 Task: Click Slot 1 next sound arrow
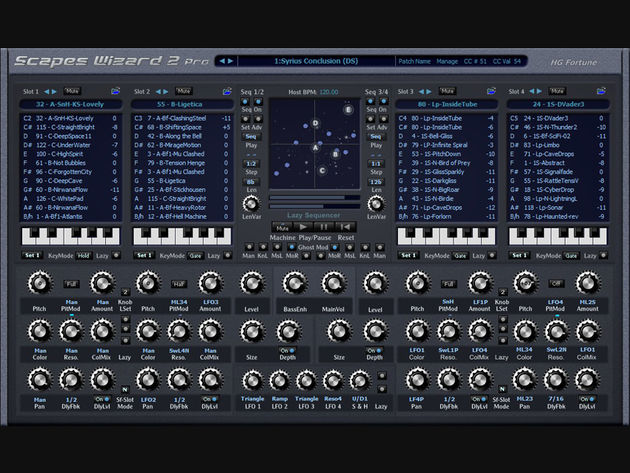54,92
